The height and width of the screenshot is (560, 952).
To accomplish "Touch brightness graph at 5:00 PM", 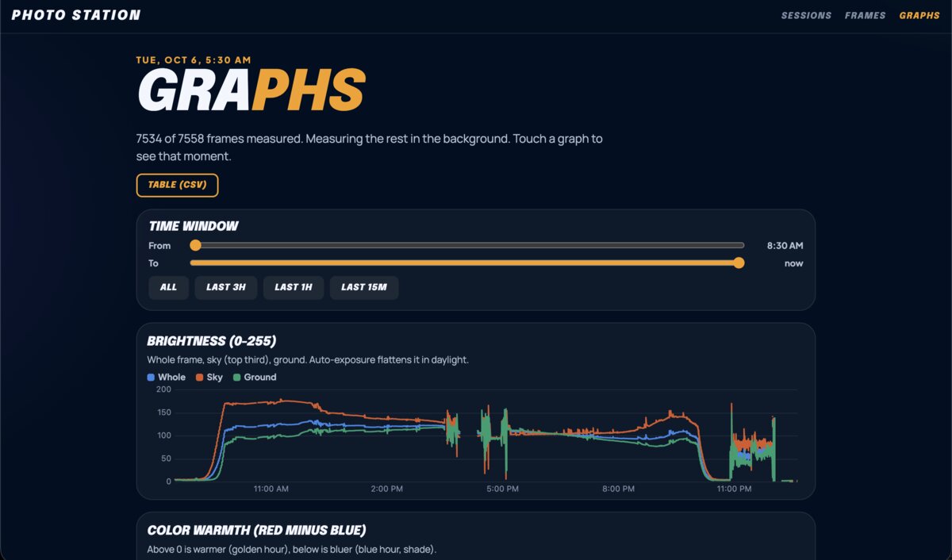I will tap(503, 435).
